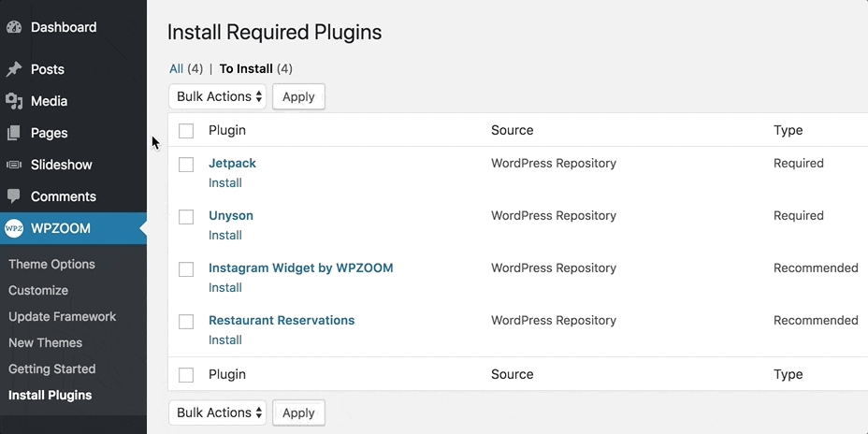868x434 pixels.
Task: Click Install under Instagram Widget by WPZOOM
Action: (x=224, y=288)
